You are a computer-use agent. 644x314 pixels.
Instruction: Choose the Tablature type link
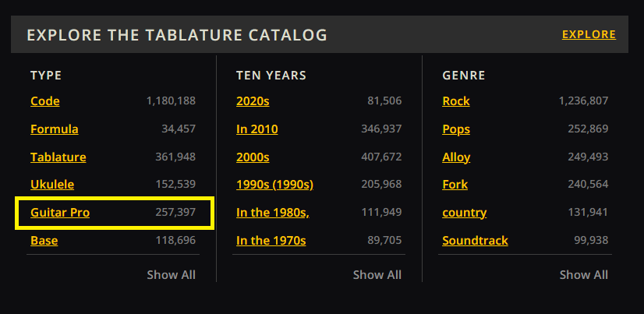coord(58,157)
